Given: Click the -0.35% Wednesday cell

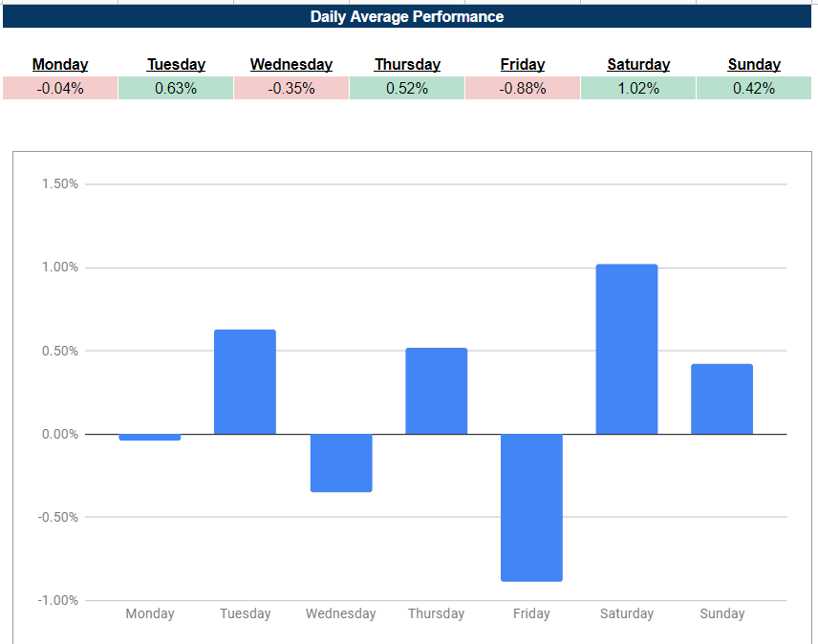Looking at the screenshot, I should pyautogui.click(x=291, y=88).
